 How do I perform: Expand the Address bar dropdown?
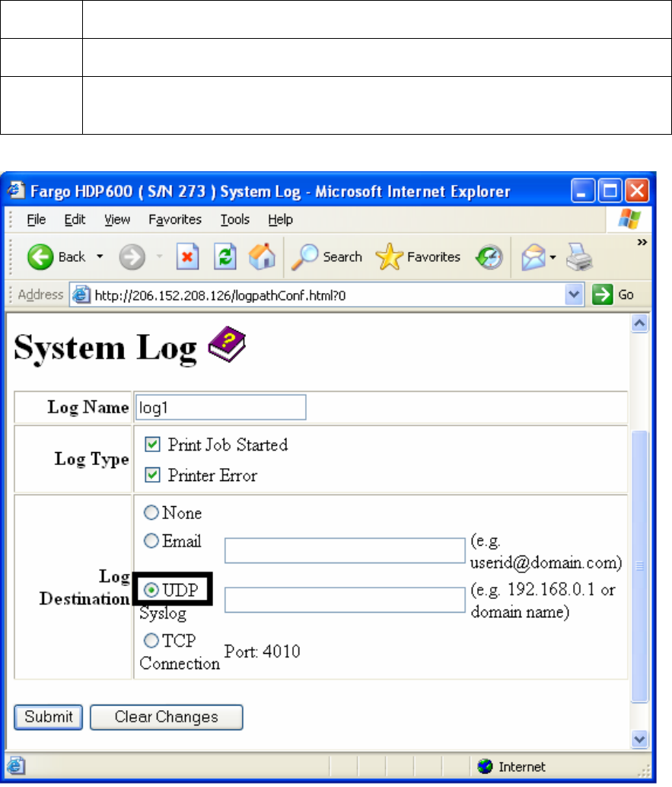pos(574,295)
